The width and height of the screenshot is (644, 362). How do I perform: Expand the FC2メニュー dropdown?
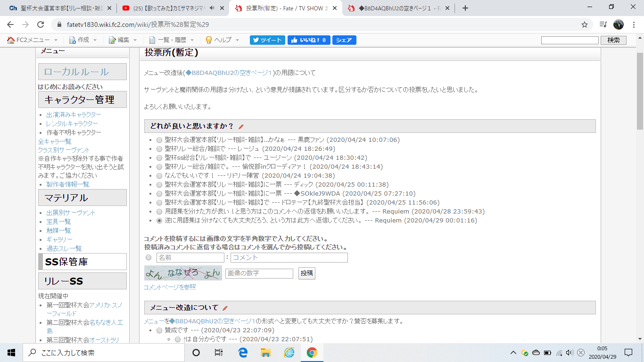pos(32,40)
